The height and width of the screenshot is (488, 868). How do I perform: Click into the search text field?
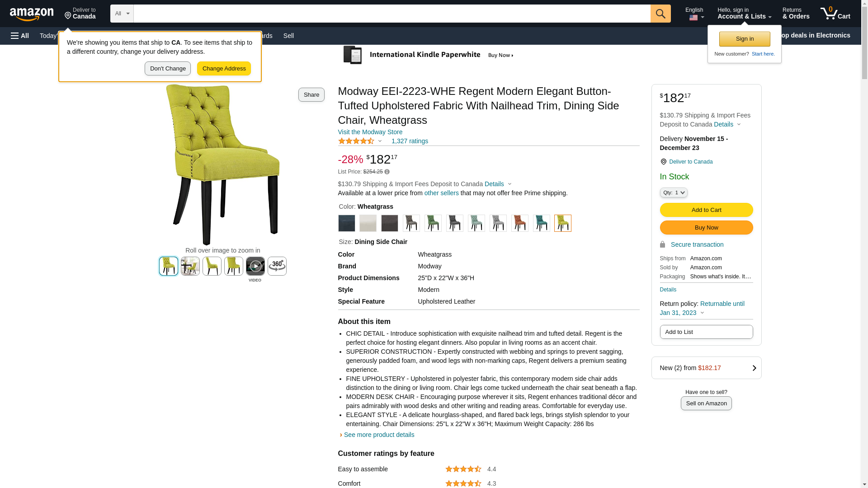[392, 14]
